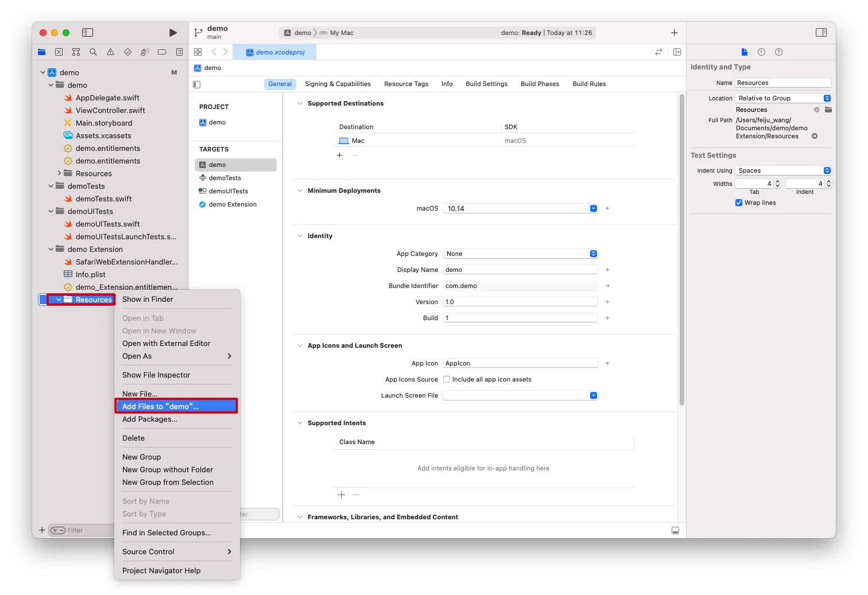Click the Display Name field

[x=520, y=270]
